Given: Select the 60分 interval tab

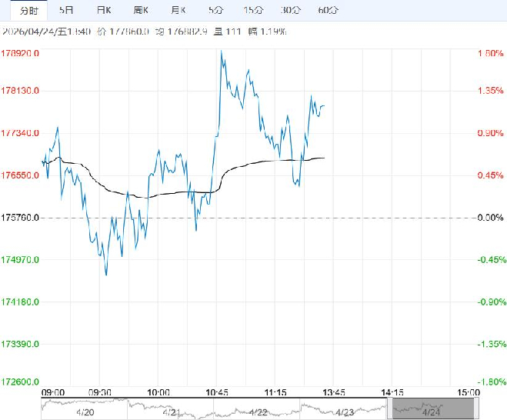Looking at the screenshot, I should coord(328,10).
